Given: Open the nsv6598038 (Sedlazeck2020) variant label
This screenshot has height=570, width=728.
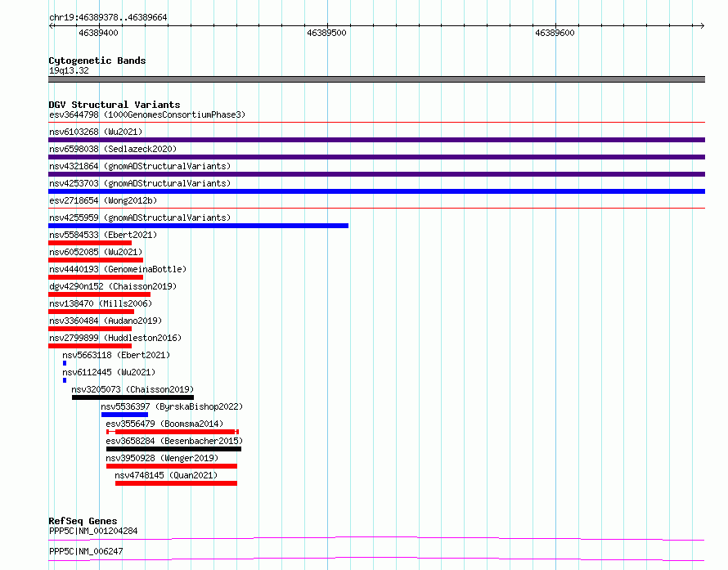Looking at the screenshot, I should pyautogui.click(x=113, y=149).
